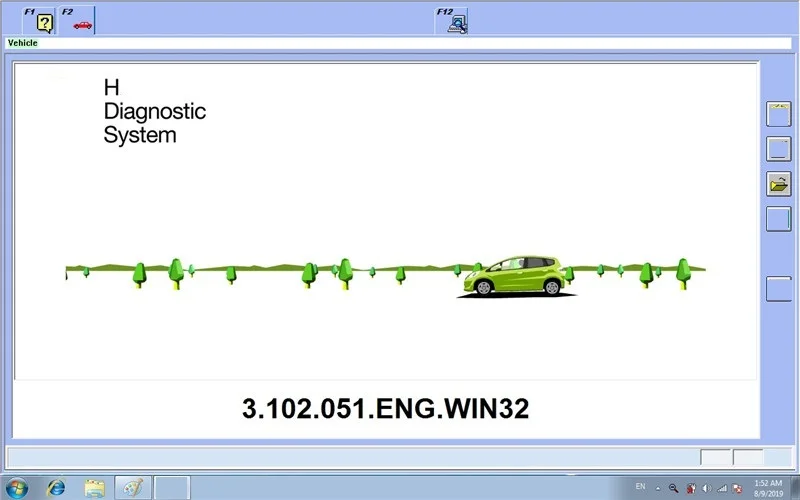Click the open folder button in sidebar
Viewport: 800px width, 500px height.
pyautogui.click(x=779, y=184)
